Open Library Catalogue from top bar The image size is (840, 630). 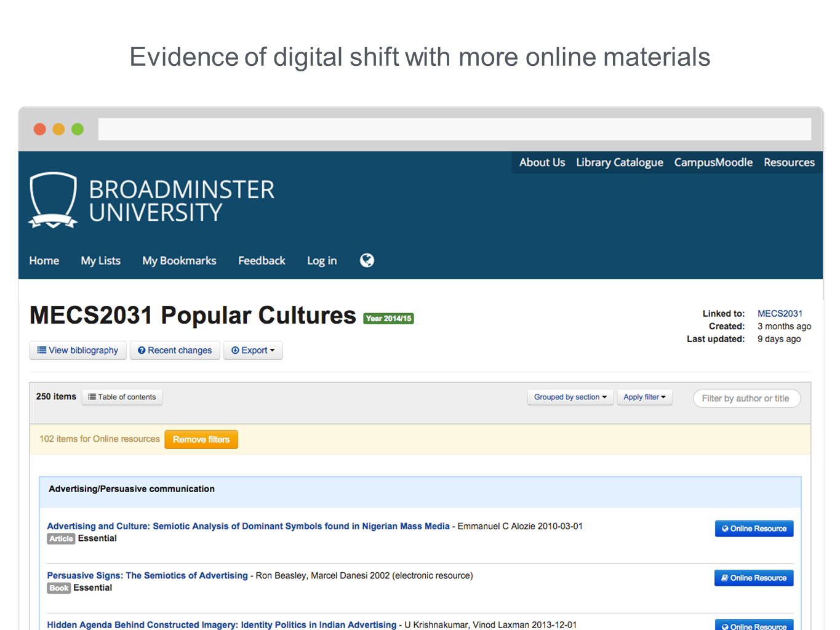[x=619, y=162]
